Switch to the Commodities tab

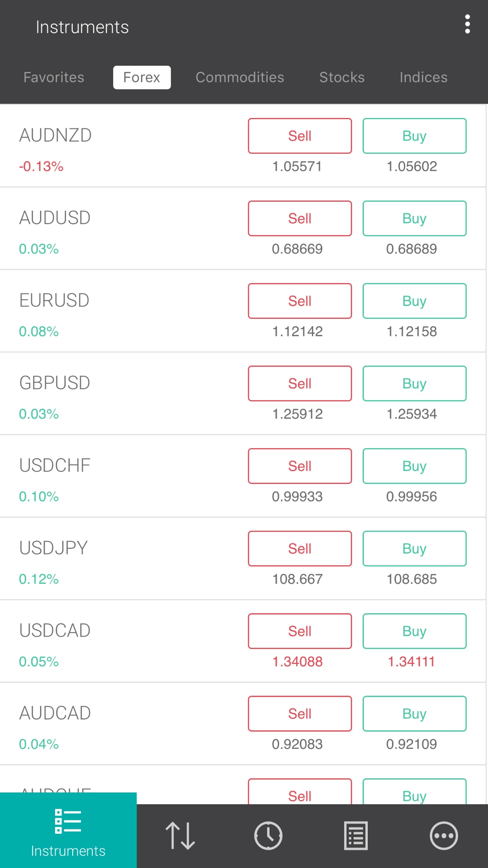point(240,77)
